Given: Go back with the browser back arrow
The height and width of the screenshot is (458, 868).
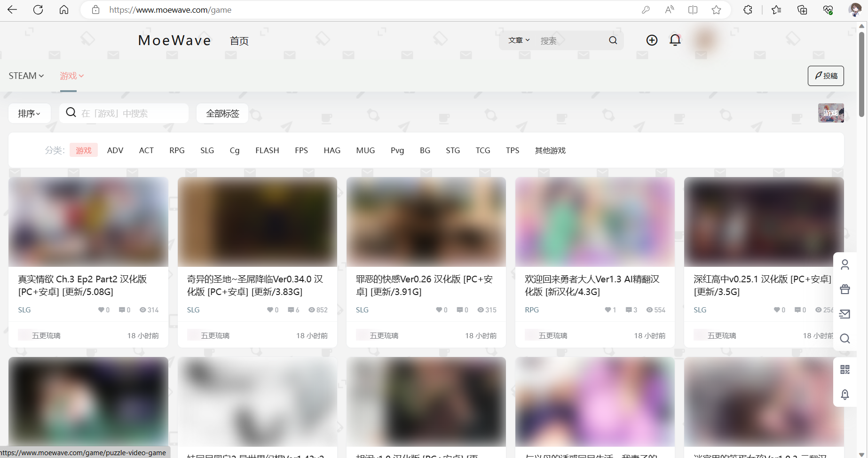Looking at the screenshot, I should [12, 10].
